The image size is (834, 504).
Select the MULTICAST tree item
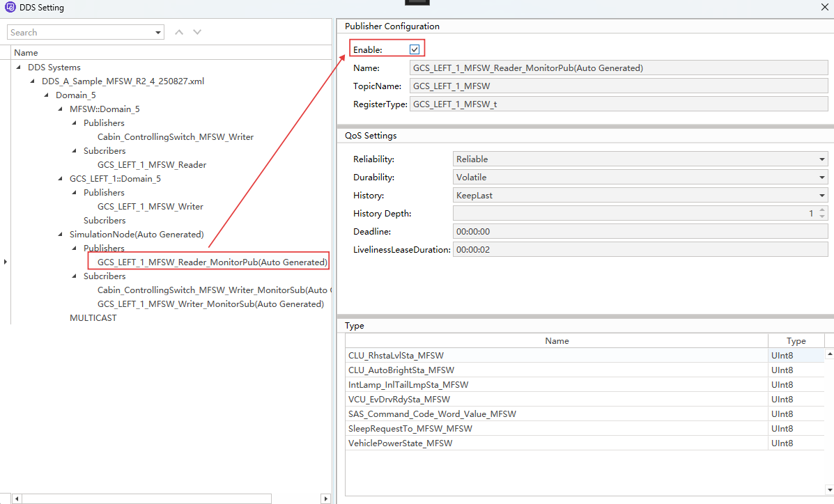pyautogui.click(x=93, y=318)
